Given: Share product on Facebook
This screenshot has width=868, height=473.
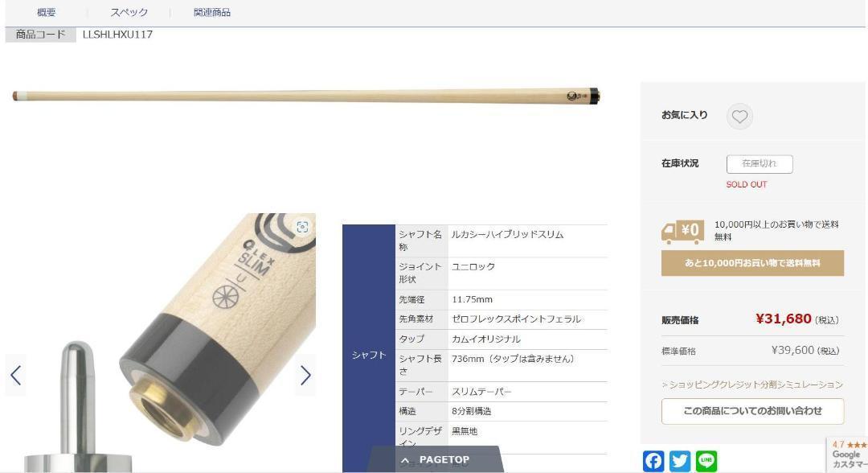Looking at the screenshot, I should point(653,461).
